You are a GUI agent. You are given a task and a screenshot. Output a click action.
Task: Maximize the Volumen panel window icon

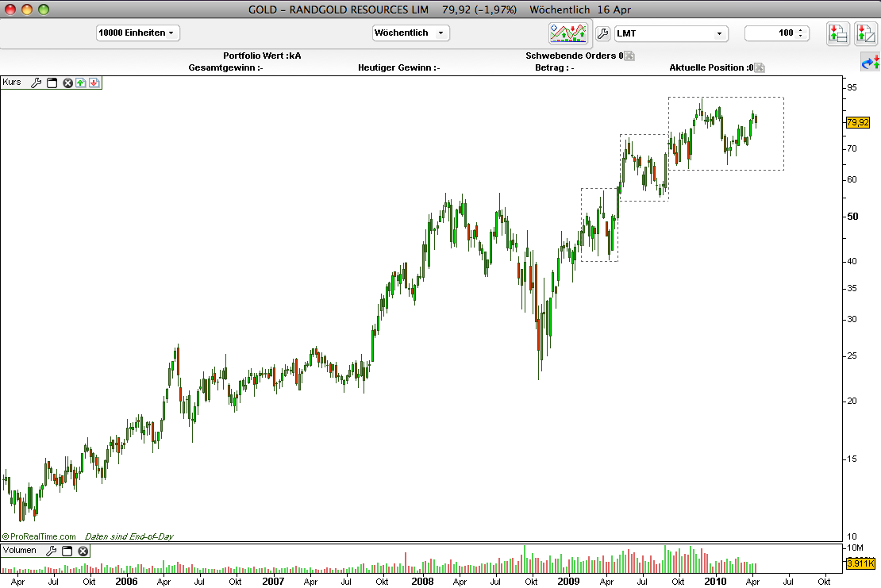67,551
